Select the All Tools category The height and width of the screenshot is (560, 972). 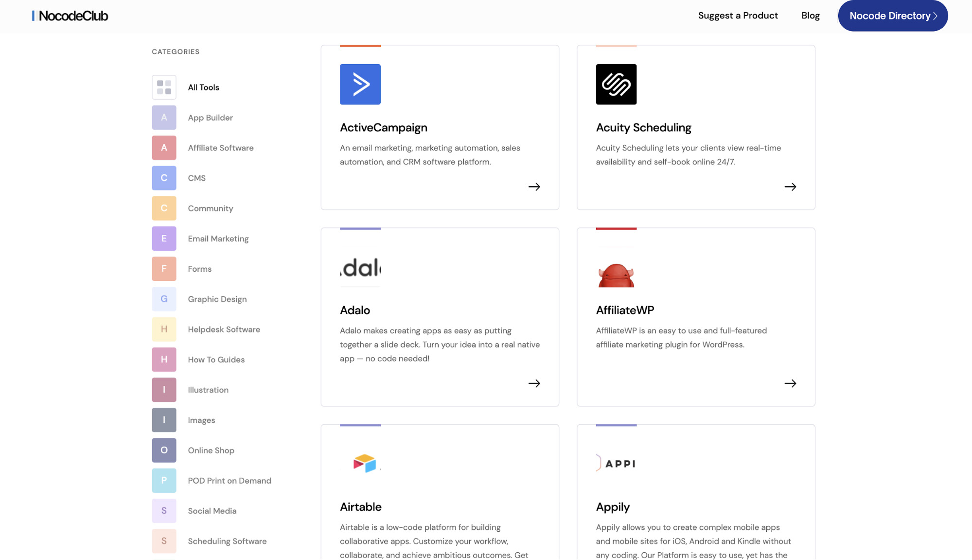203,87
